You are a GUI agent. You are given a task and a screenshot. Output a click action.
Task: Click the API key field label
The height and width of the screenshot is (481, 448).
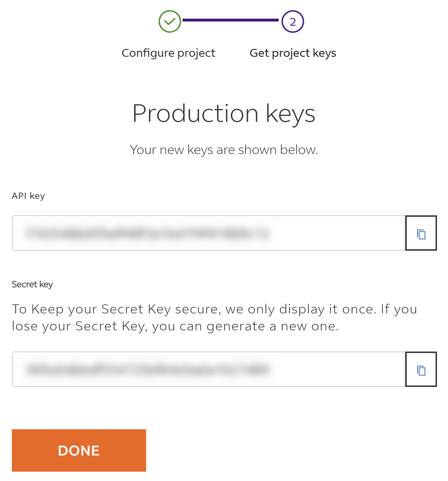28,196
